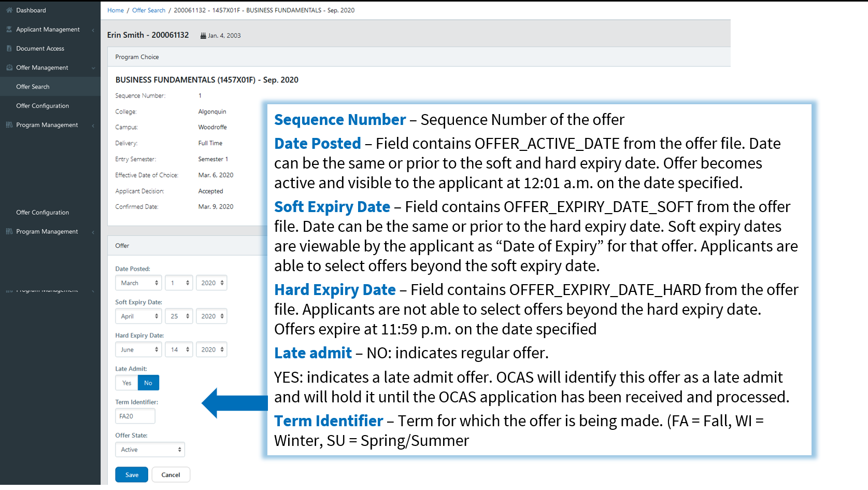
Task: Click the Applicant Decision value Accepted
Action: 210,191
